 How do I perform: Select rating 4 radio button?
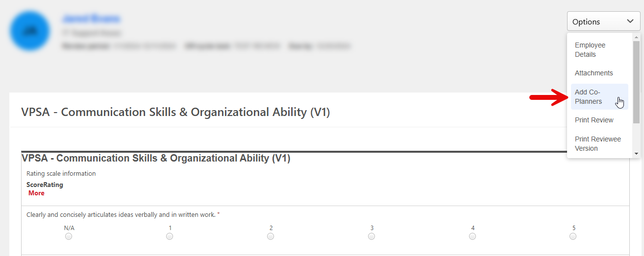[x=472, y=236]
